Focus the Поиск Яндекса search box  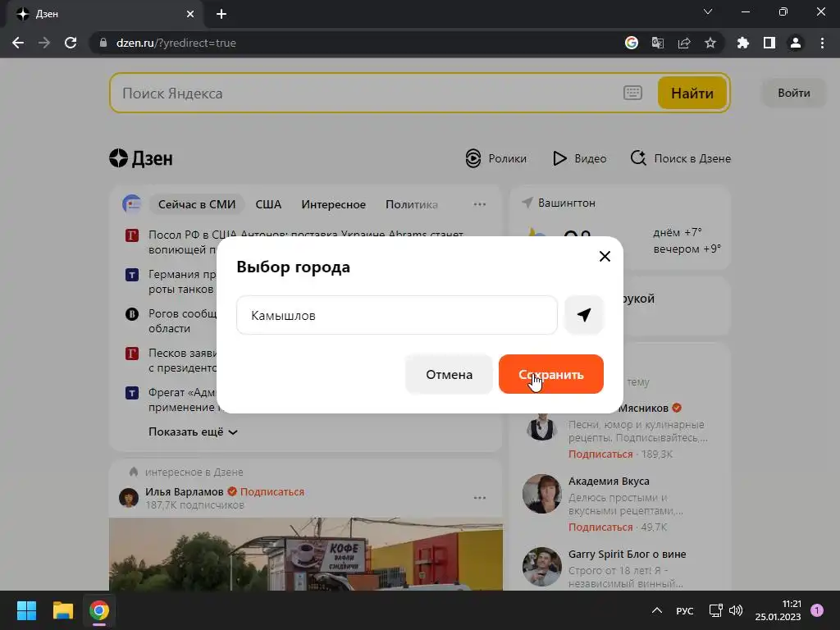pyautogui.click(x=370, y=94)
